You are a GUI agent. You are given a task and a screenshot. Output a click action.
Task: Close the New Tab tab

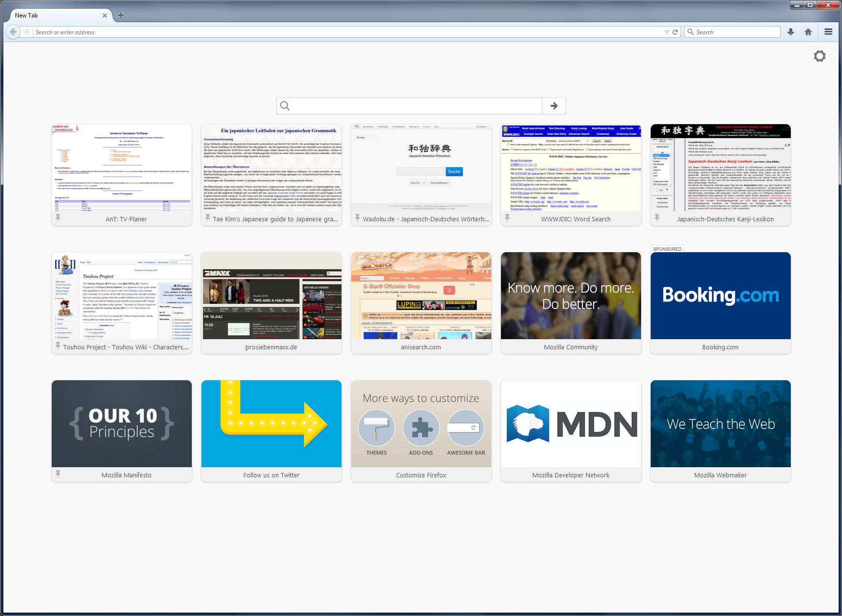coord(105,15)
